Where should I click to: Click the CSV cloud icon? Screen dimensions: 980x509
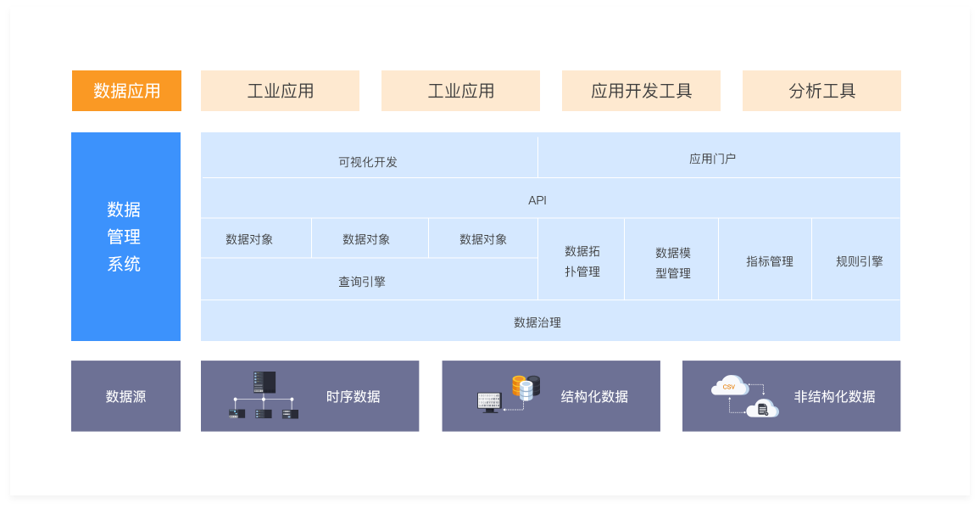click(x=729, y=386)
